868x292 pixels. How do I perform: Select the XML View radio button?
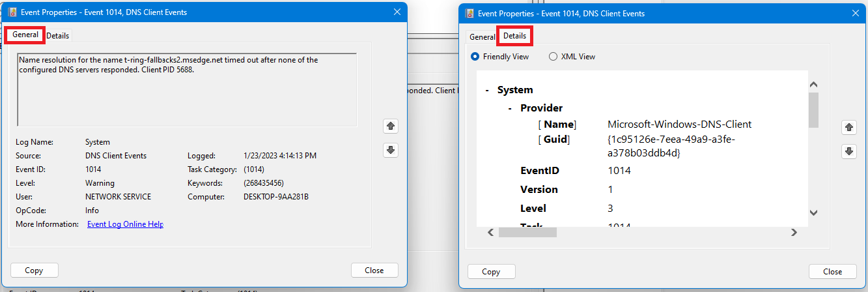tap(553, 57)
